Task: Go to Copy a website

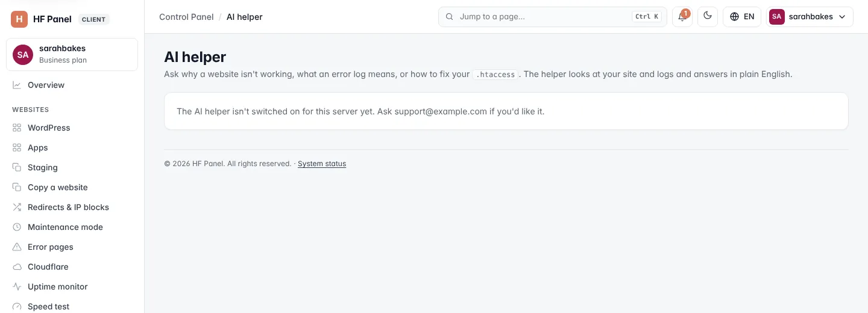Action: (x=72, y=187)
